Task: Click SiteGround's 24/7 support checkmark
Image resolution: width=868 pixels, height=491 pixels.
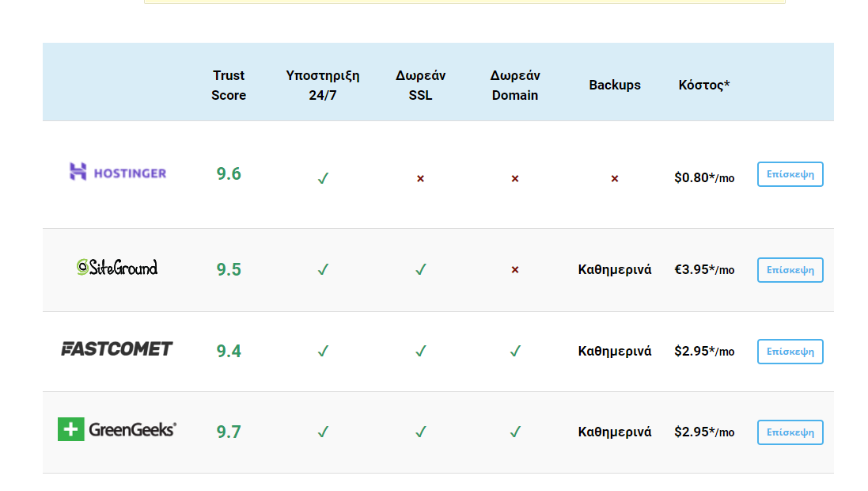Action: tap(323, 269)
